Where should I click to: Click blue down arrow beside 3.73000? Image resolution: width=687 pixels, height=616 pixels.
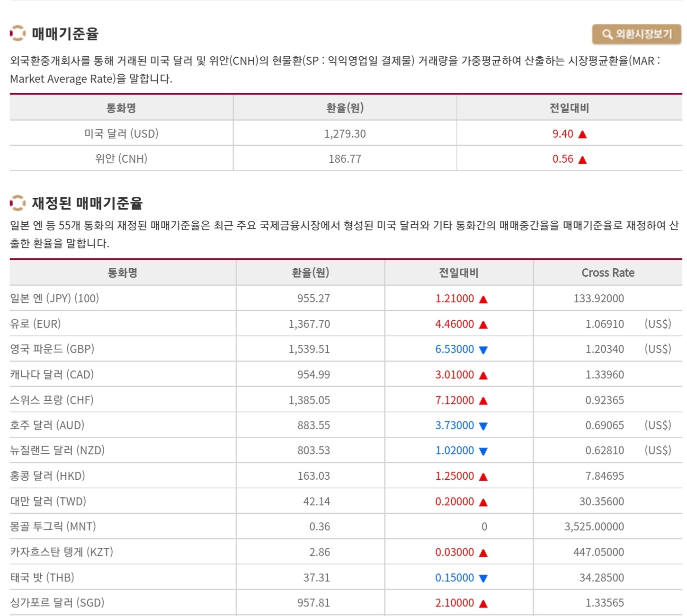pos(483,426)
